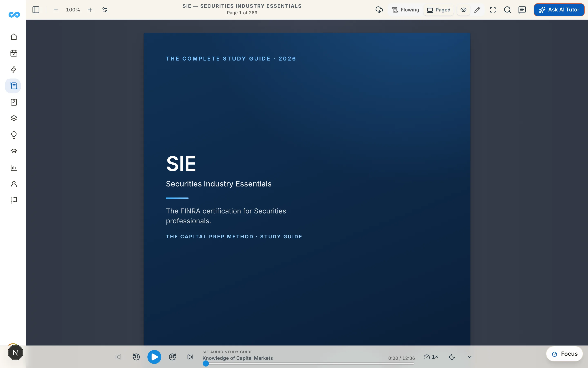Click the Ask AI Tutor button
The height and width of the screenshot is (368, 588).
point(559,10)
